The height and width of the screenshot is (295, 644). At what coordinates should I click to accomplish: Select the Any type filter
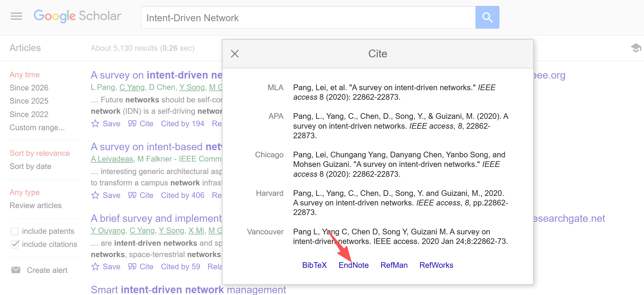coord(24,192)
